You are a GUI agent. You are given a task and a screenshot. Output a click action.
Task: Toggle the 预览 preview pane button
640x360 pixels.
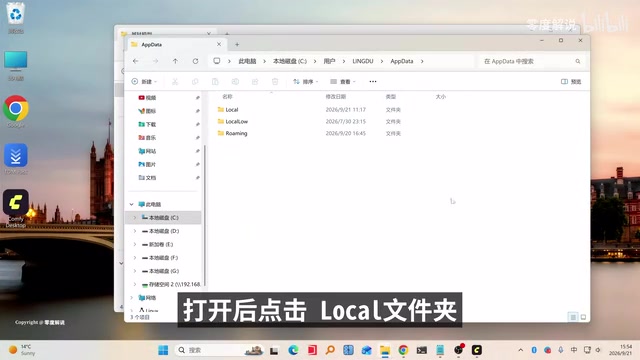571,82
